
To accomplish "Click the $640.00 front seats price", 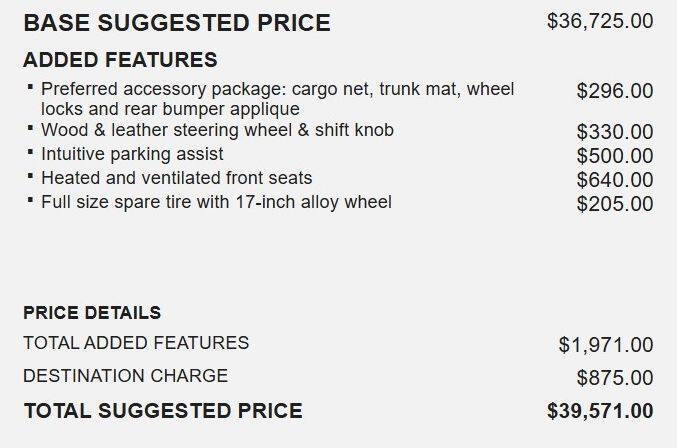I will [615, 180].
